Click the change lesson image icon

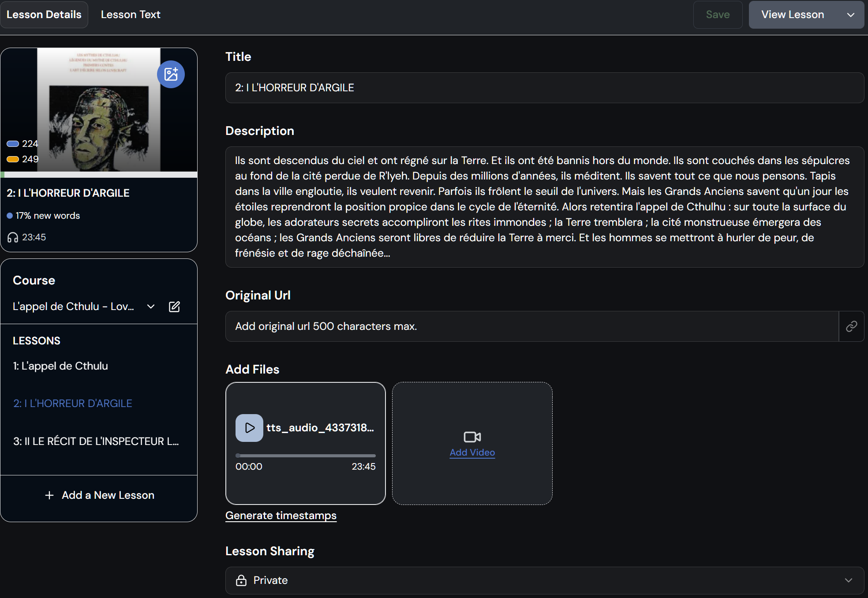tap(171, 74)
